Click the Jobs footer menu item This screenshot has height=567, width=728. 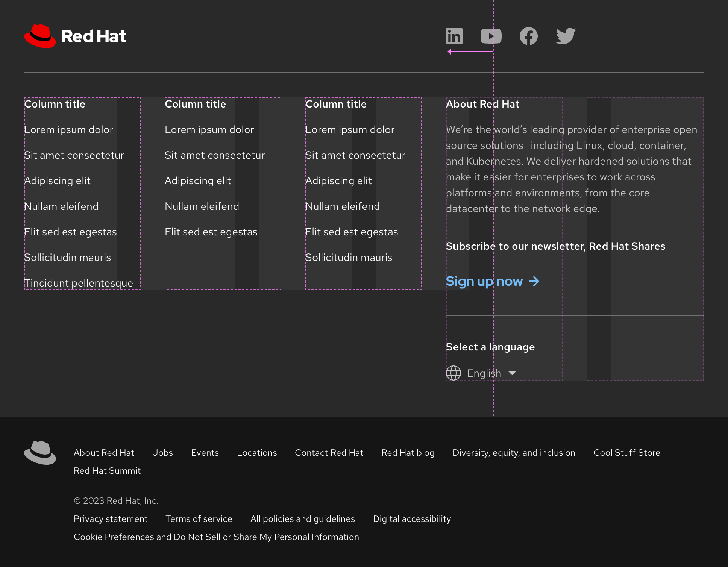point(162,452)
